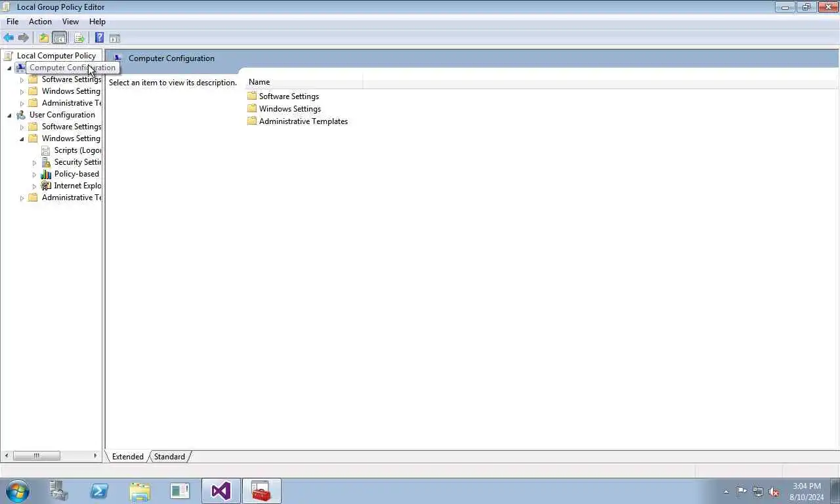Image resolution: width=840 pixels, height=504 pixels.
Task: Click Administrative Templates label under User Configuration
Action: (x=71, y=198)
